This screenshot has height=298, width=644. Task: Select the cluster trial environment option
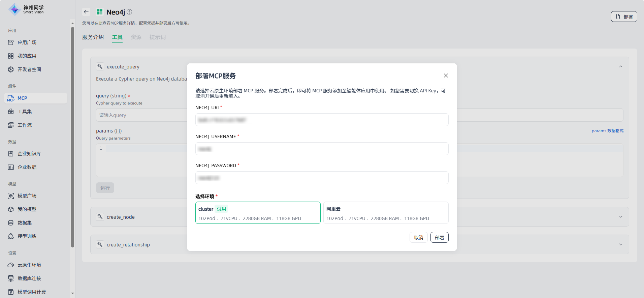point(258,213)
